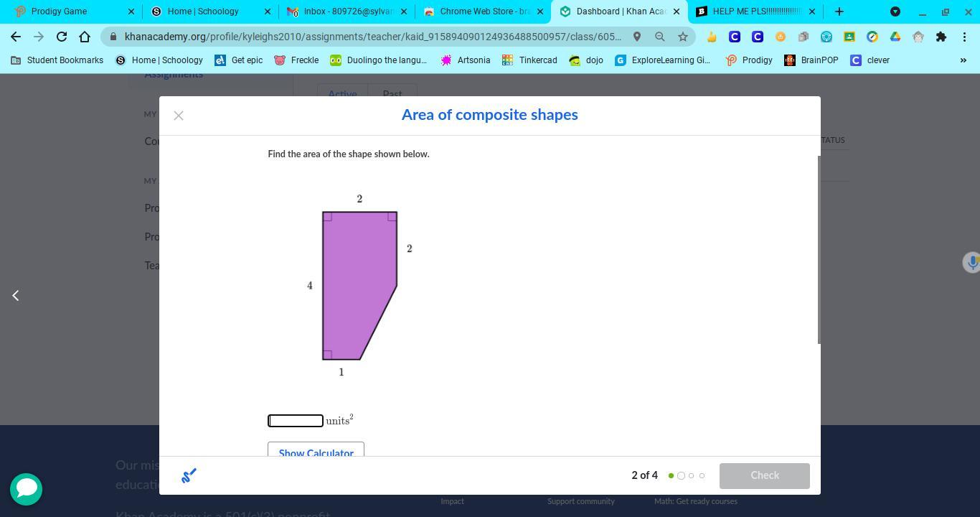
Task: Close the Chrome Web Store tab
Action: [x=540, y=11]
